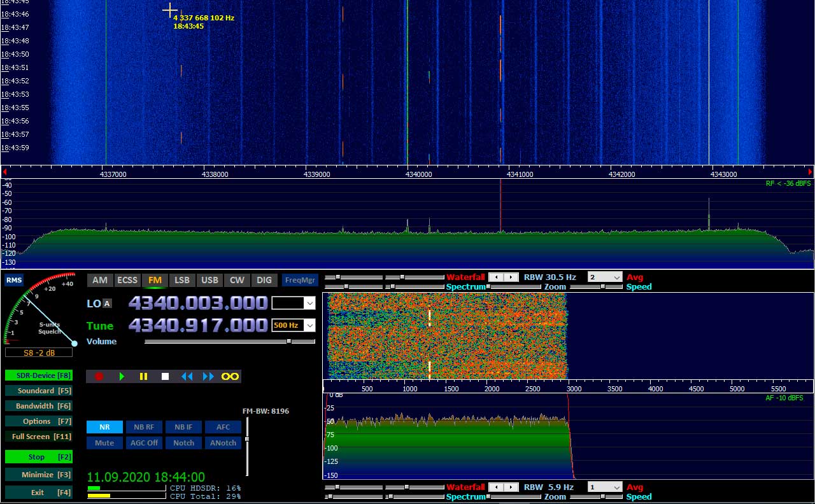
Task: Open the FreqMgr frequency manager
Action: coord(300,280)
